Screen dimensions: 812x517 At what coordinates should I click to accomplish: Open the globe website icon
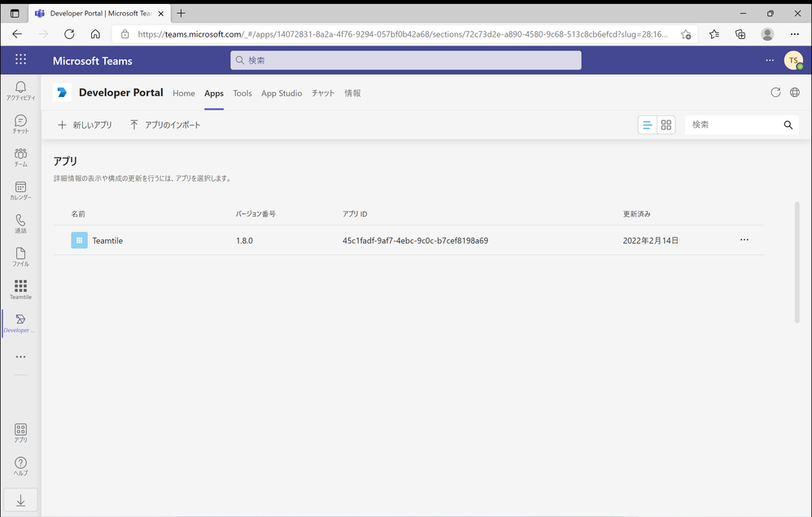tap(794, 92)
